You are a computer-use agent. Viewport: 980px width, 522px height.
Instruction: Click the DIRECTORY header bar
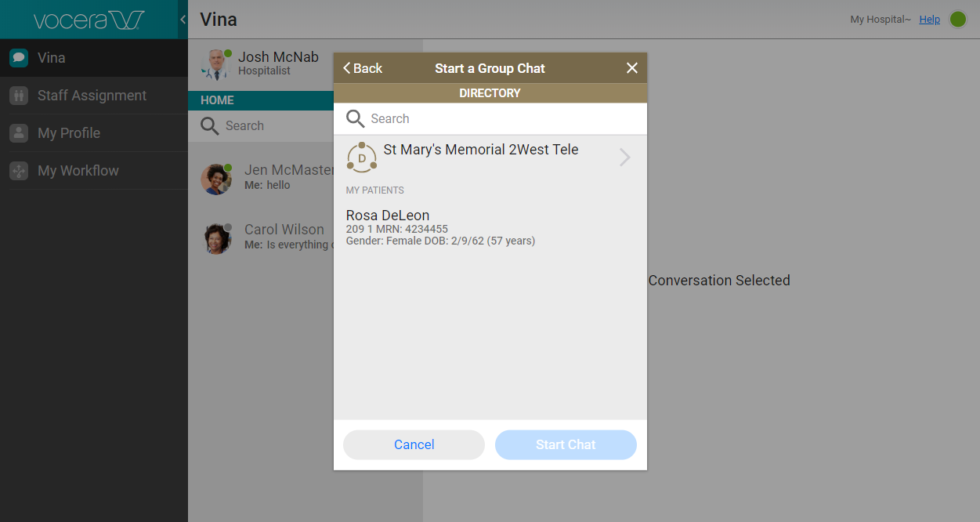490,93
